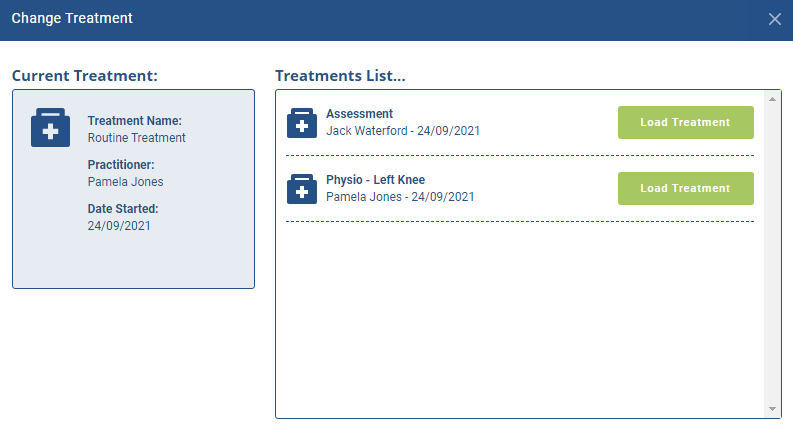Screen dimensions: 793x435
Task: Click the Assessment treatment medical kit icon
Action: click(302, 123)
